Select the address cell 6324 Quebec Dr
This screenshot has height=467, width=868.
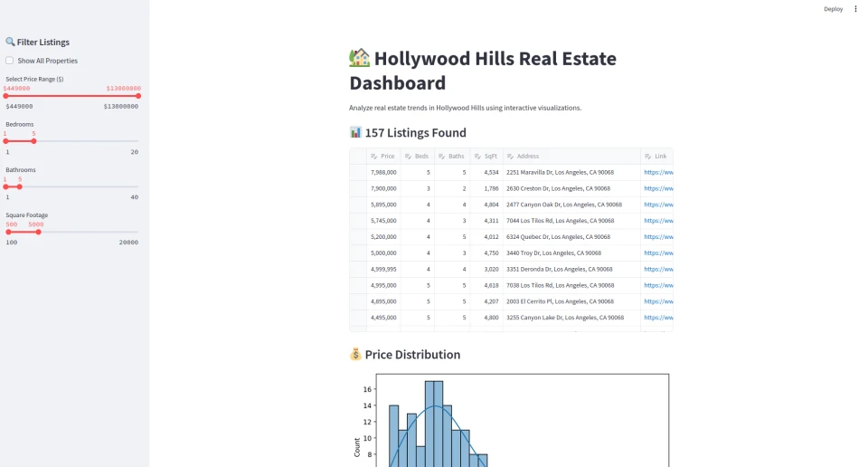(571, 236)
